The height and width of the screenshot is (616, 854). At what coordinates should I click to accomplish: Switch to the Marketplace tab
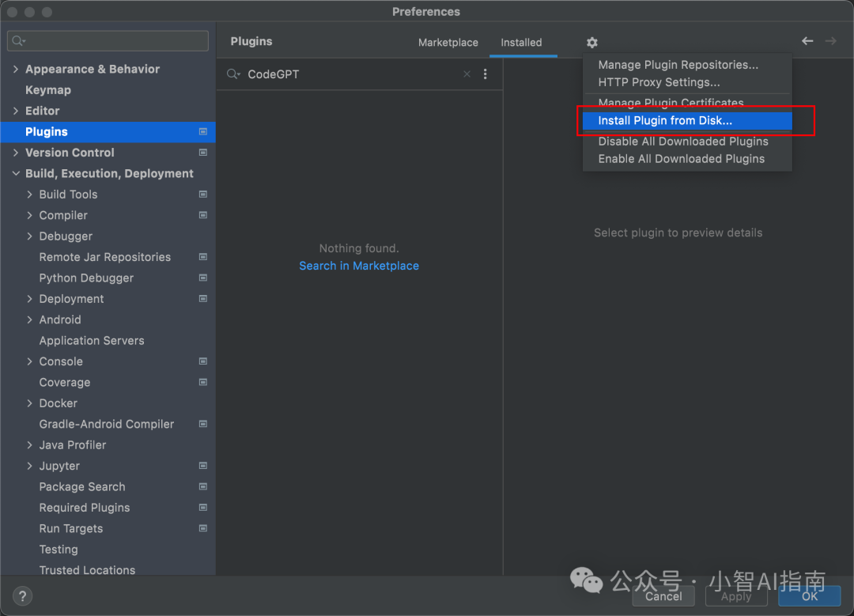[448, 43]
